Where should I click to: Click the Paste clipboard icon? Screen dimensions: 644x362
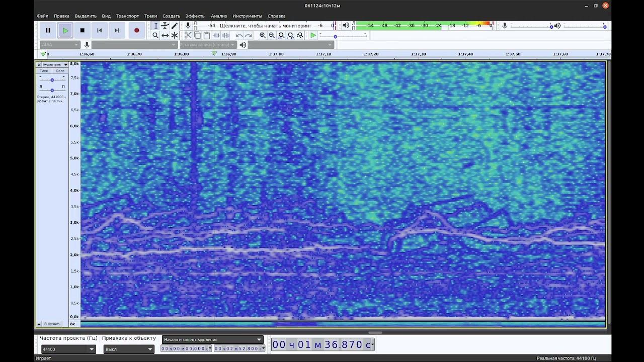pos(207,35)
